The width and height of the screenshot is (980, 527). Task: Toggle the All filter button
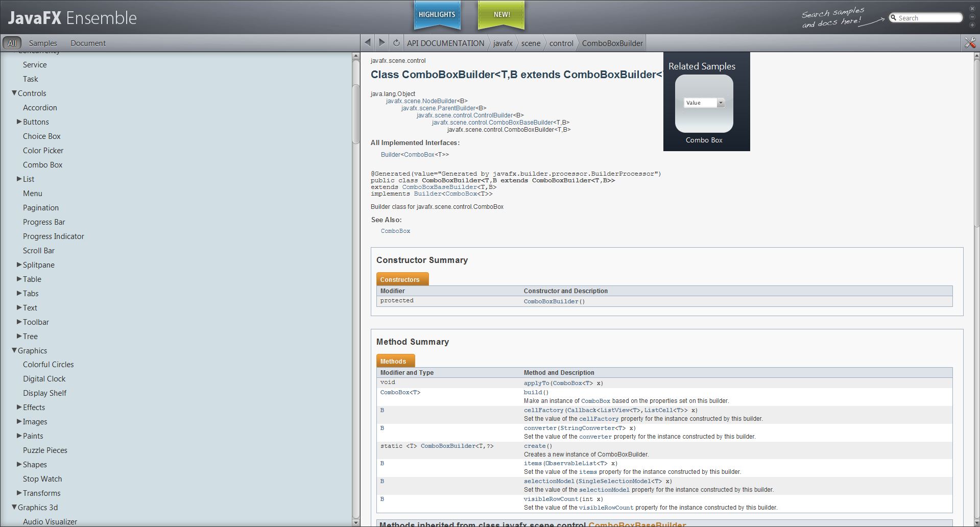click(12, 43)
